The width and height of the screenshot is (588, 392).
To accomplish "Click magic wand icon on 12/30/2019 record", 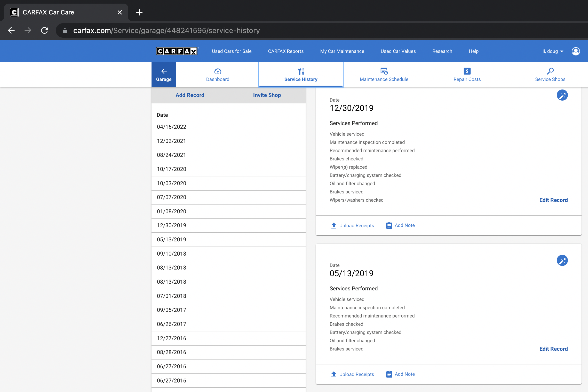I will (x=562, y=95).
